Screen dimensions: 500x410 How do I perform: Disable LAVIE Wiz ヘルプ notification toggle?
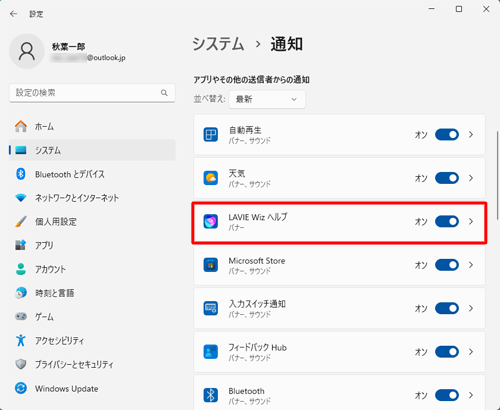pyautogui.click(x=447, y=222)
